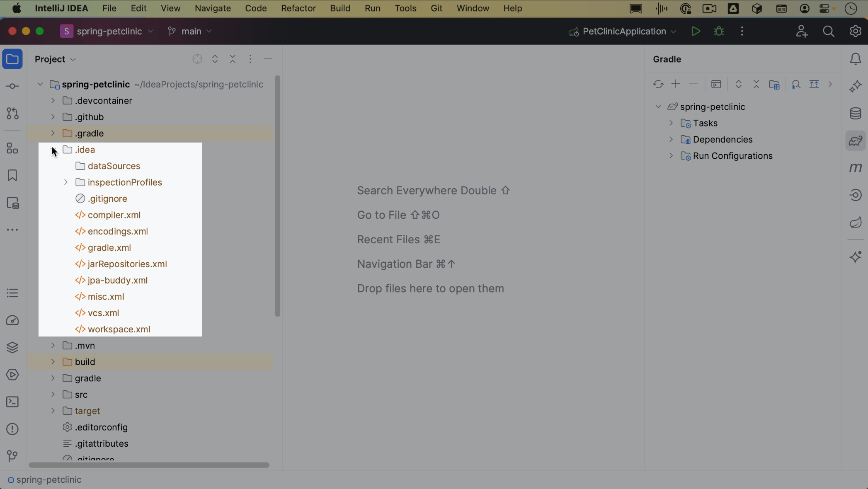Screen dimensions: 868x489
Task: Open the Spring endpoints panel leaf icon
Action: click(855, 222)
